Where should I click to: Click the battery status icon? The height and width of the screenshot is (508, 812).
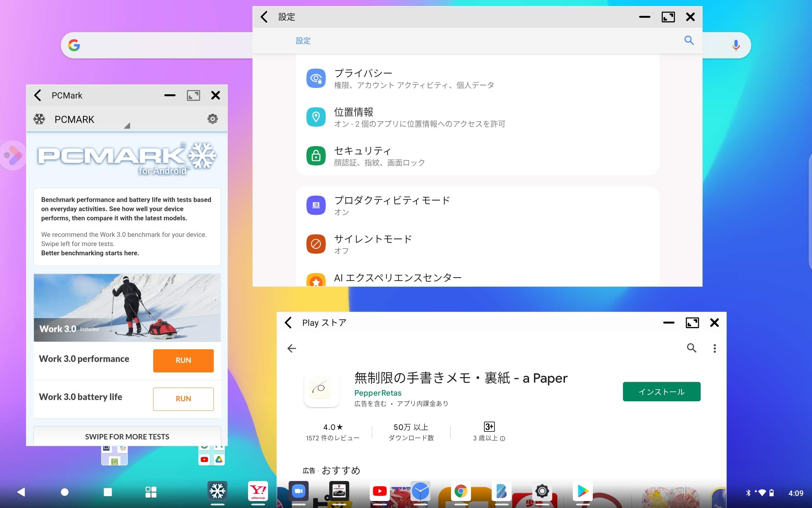[x=771, y=493]
